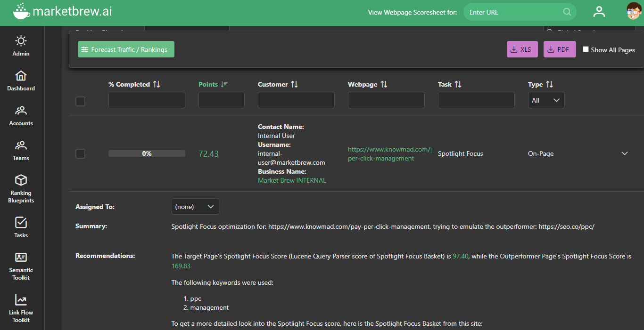Open the Assigned To dropdown
Viewport: 644px width, 330px height.
pos(195,207)
